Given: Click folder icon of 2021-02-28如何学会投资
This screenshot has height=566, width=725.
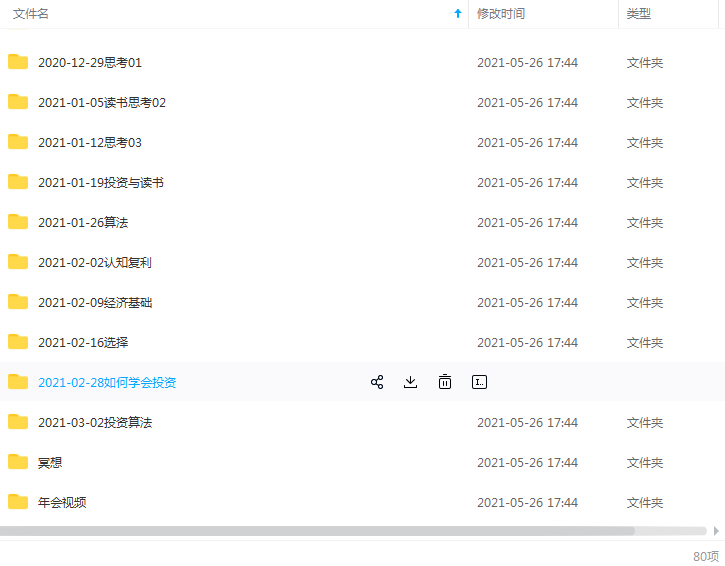Looking at the screenshot, I should (x=18, y=381).
